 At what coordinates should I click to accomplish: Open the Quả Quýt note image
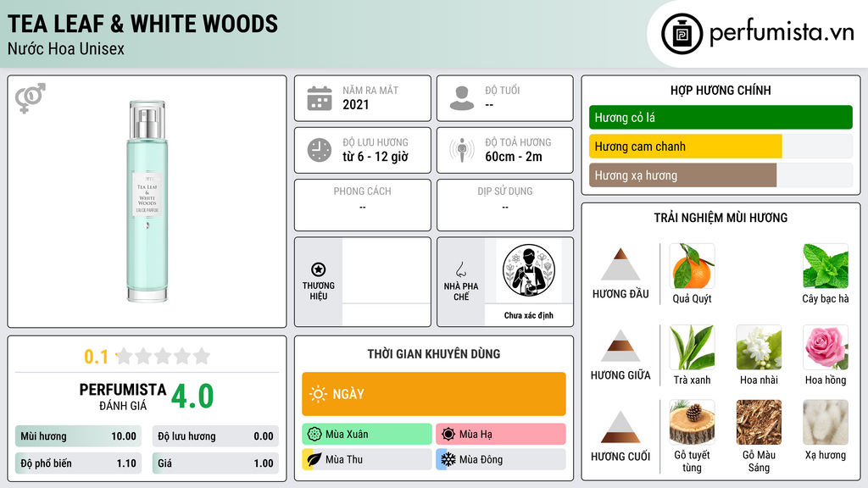[x=692, y=266]
